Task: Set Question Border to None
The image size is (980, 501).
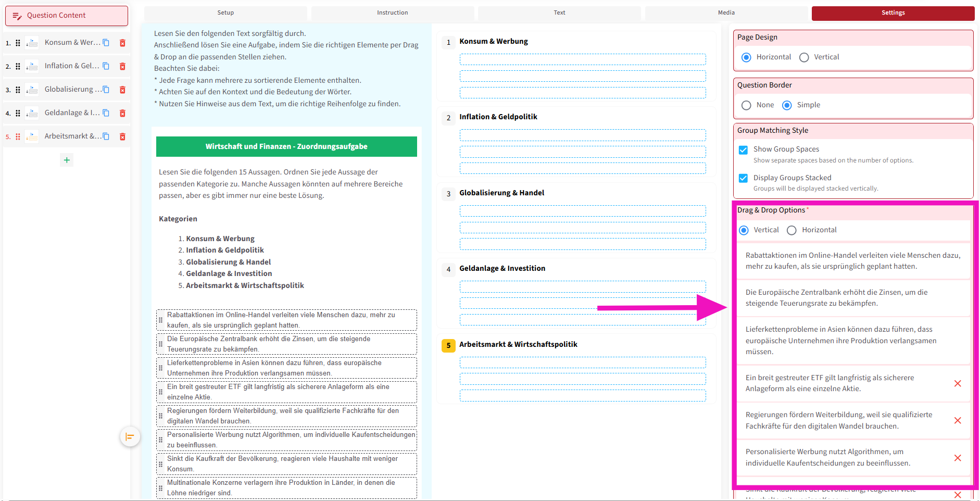Action: pos(746,105)
